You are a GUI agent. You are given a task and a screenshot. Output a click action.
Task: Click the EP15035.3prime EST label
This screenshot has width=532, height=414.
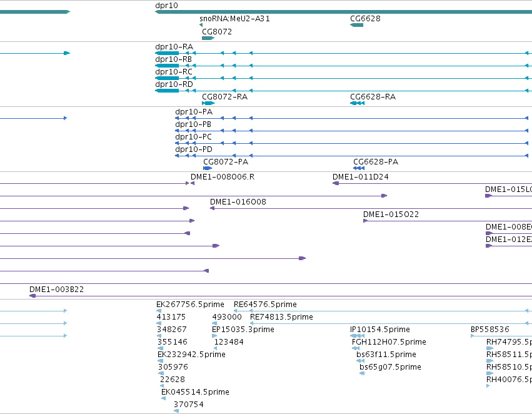click(243, 330)
